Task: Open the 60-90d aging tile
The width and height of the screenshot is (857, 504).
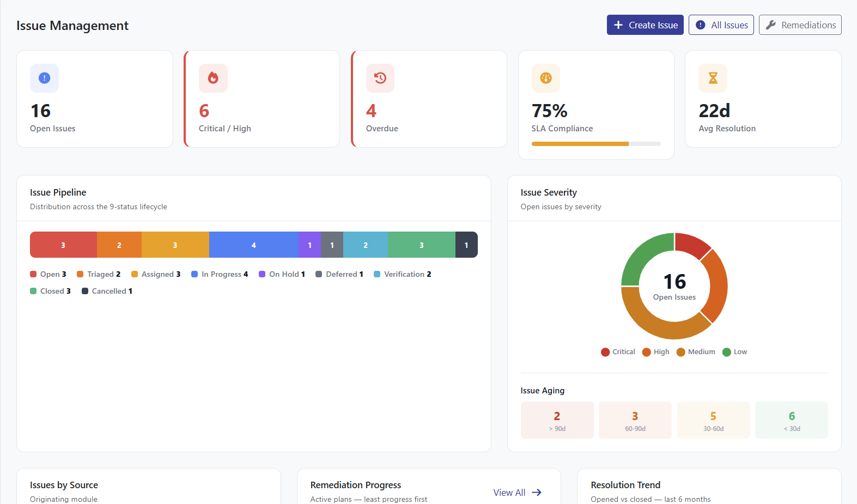Action: coord(635,420)
